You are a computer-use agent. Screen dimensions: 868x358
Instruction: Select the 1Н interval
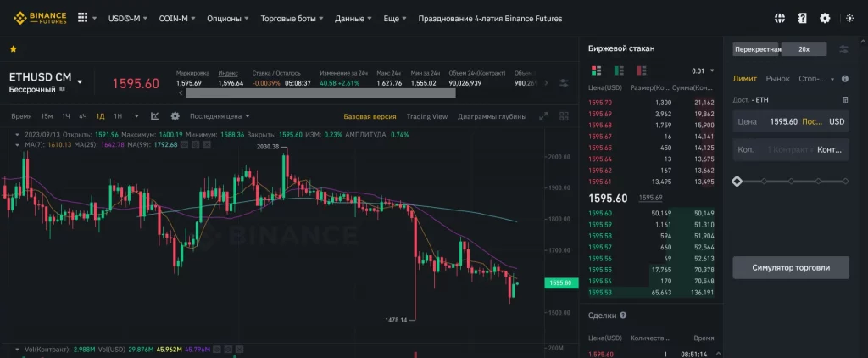pyautogui.click(x=118, y=116)
